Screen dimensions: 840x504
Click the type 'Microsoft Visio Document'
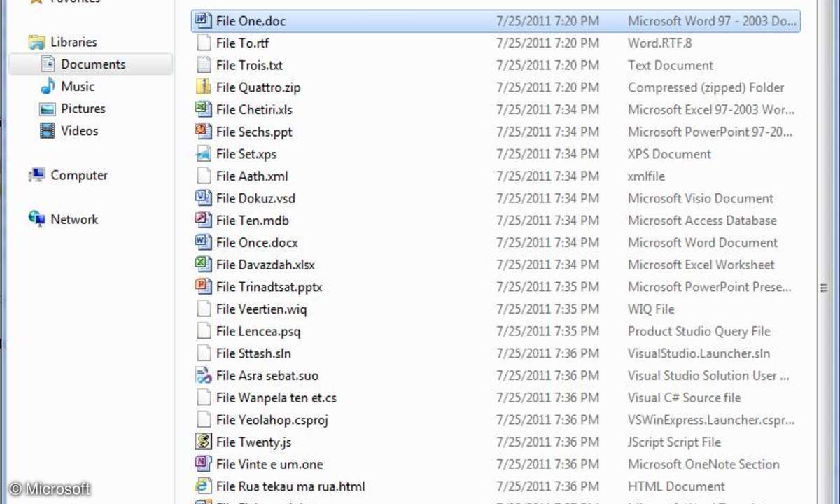coord(701,198)
